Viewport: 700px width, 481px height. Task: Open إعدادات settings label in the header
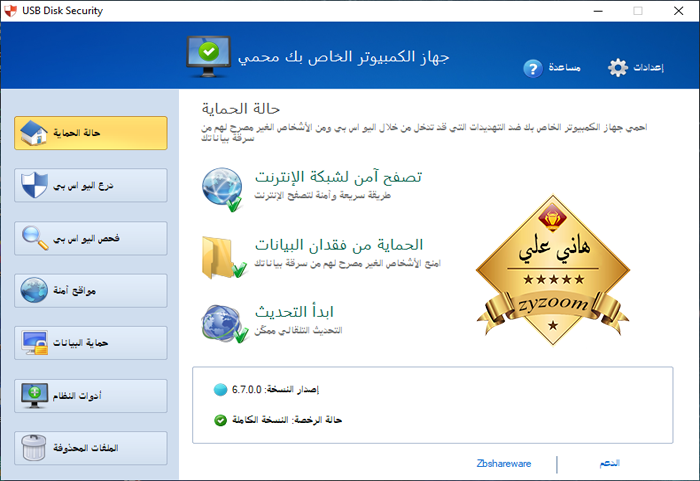(649, 67)
